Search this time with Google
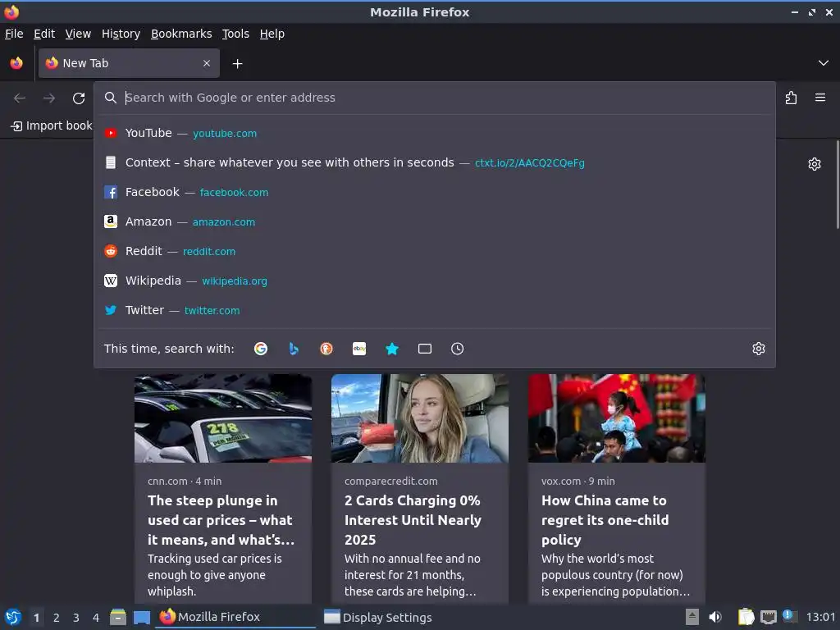 click(261, 349)
